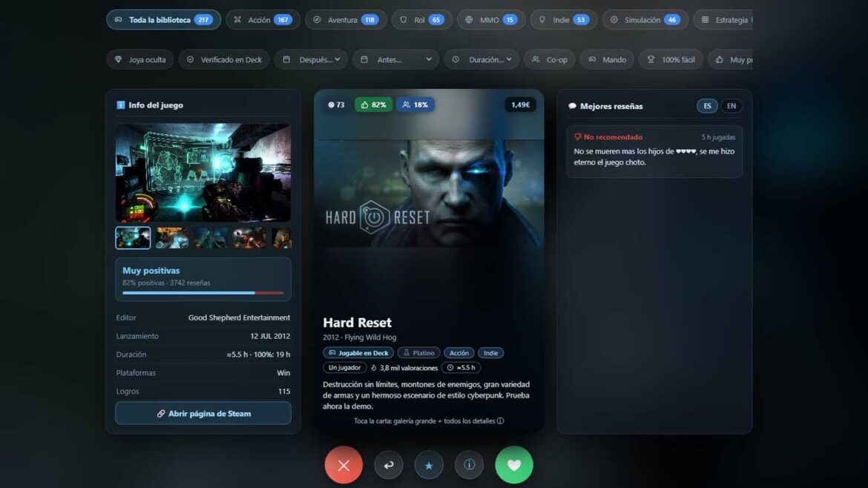Image resolution: width=868 pixels, height=488 pixels.
Task: Toggle the 100% fácil filter
Action: [671, 60]
